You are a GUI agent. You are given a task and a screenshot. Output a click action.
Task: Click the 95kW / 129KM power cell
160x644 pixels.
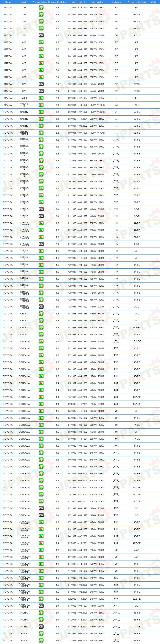click(x=97, y=634)
